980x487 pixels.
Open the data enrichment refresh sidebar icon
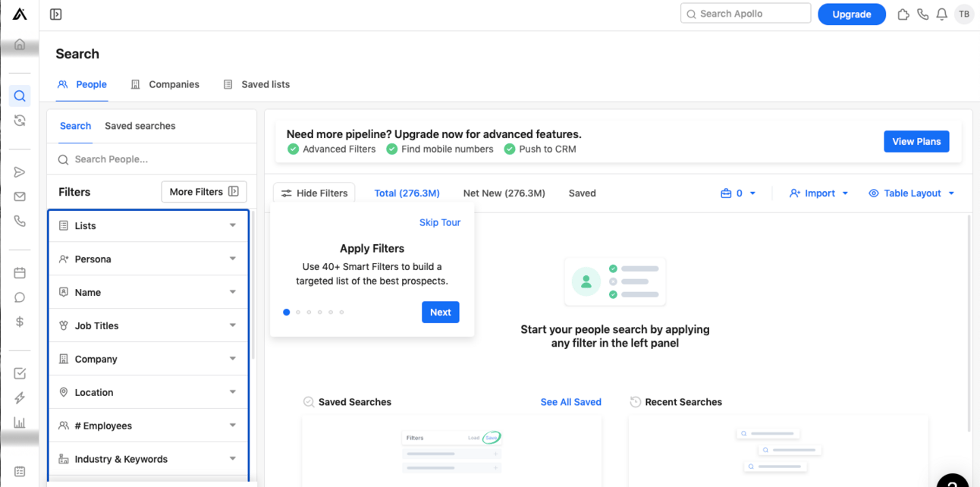(x=20, y=121)
